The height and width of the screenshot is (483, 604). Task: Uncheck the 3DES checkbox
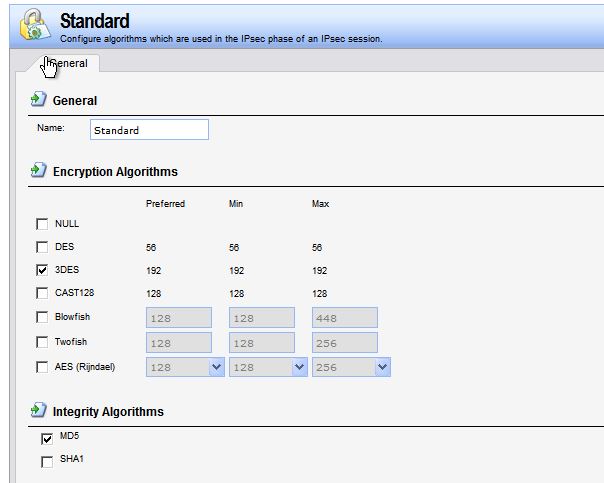(x=42, y=270)
